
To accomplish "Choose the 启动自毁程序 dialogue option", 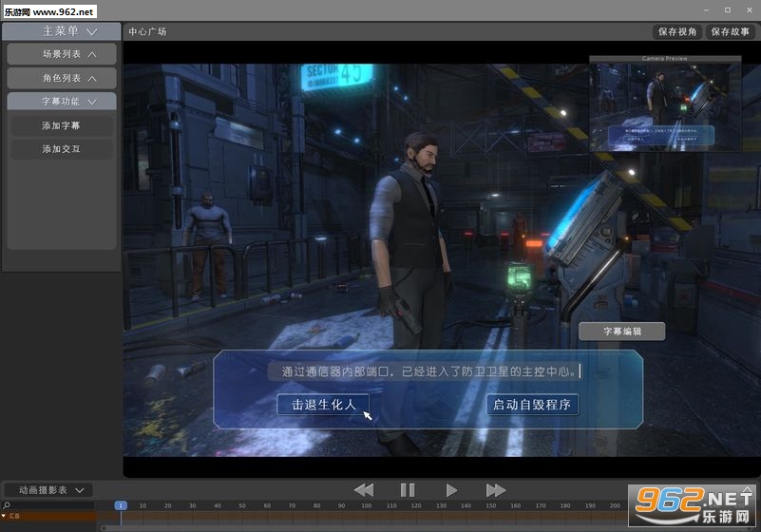I will coord(532,405).
